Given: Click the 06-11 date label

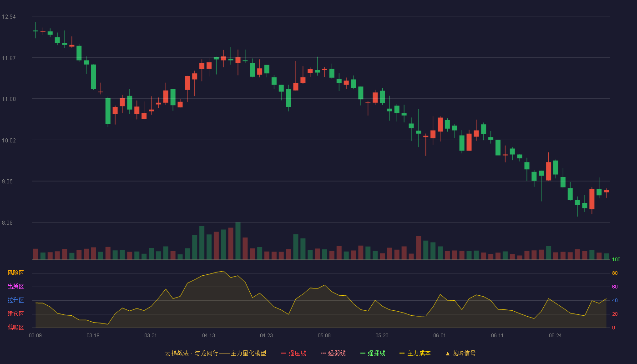Looking at the screenshot, I should click(x=497, y=335).
